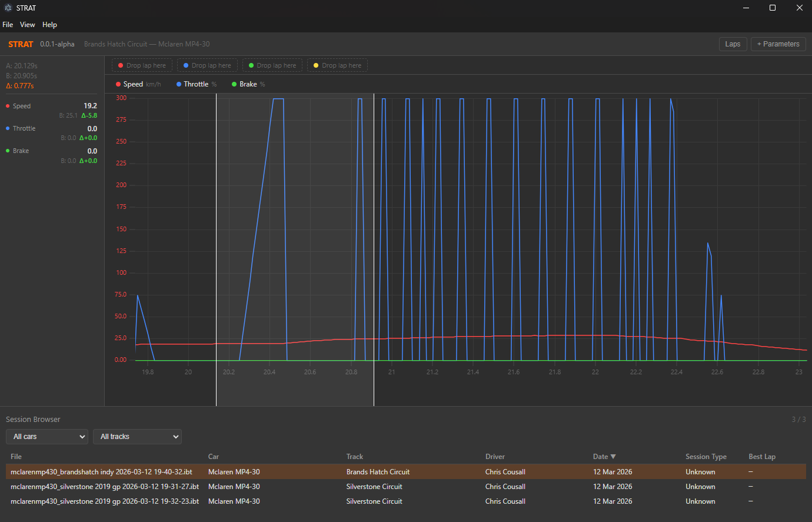Toggle Speed channel in the left sidebar
Viewport: 812px width, 522px height.
[x=22, y=106]
